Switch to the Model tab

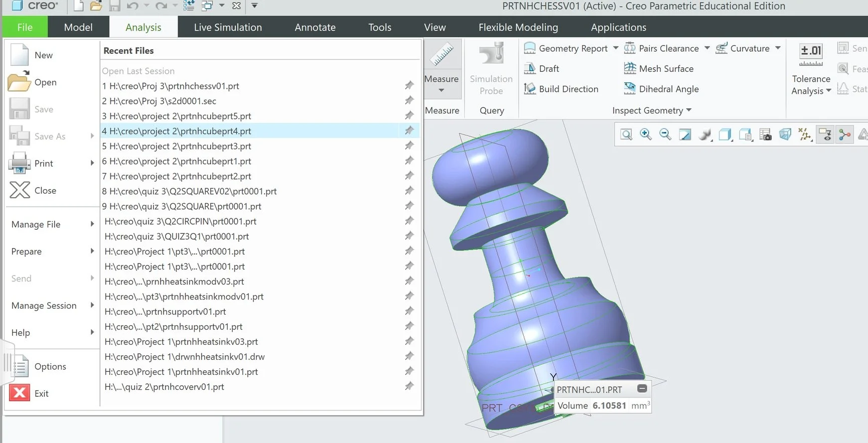coord(78,27)
